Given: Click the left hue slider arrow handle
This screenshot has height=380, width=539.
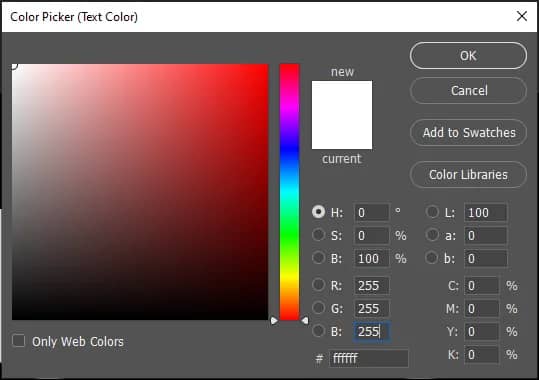Looking at the screenshot, I should (x=274, y=321).
